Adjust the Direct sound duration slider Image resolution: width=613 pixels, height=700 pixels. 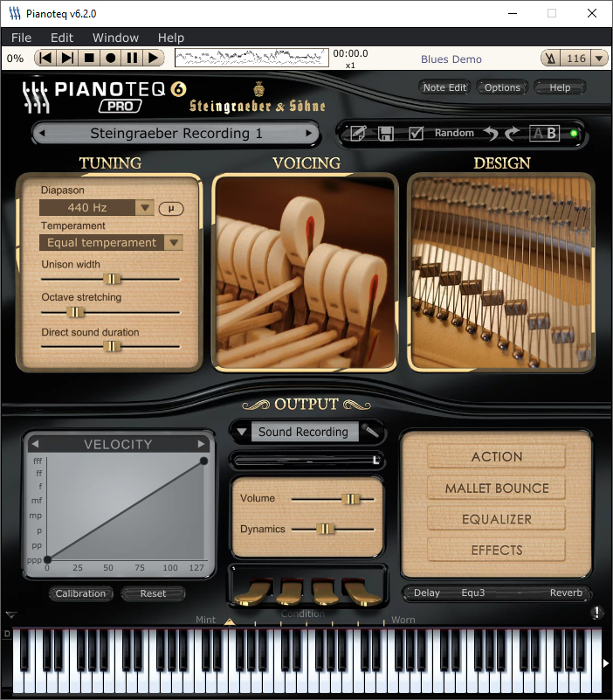tap(112, 346)
